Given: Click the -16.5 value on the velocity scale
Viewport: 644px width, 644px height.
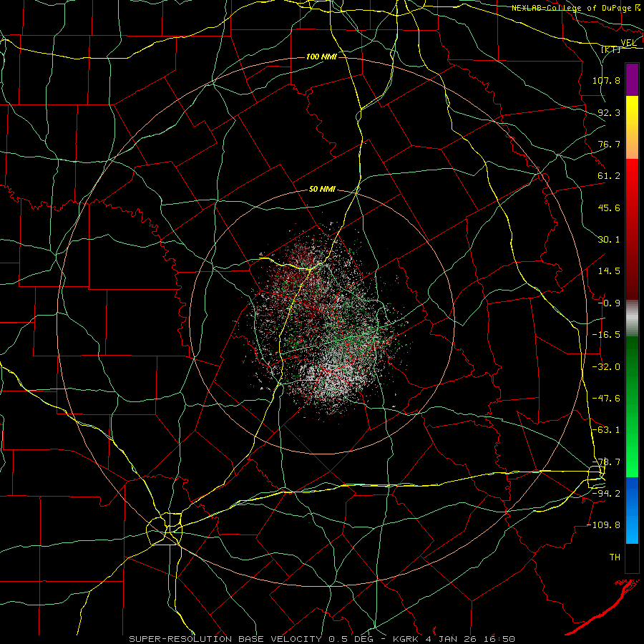Looking at the screenshot, I should point(606,335).
